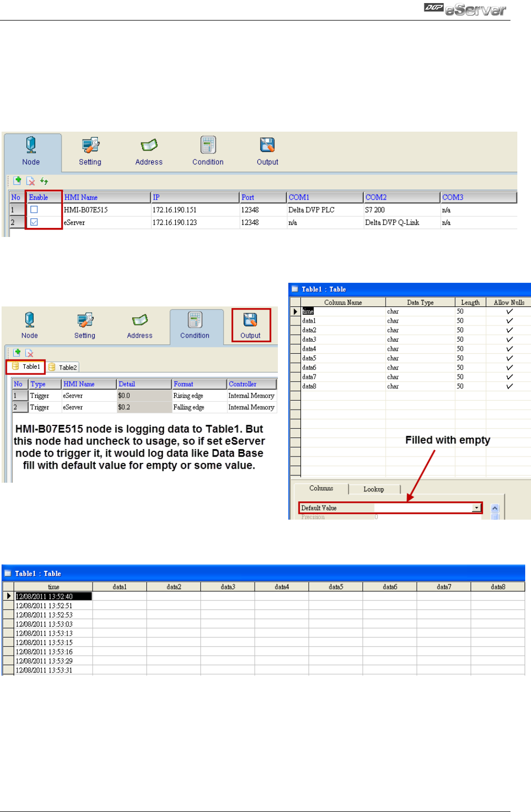Switch to the Table2 tab

coord(63,367)
